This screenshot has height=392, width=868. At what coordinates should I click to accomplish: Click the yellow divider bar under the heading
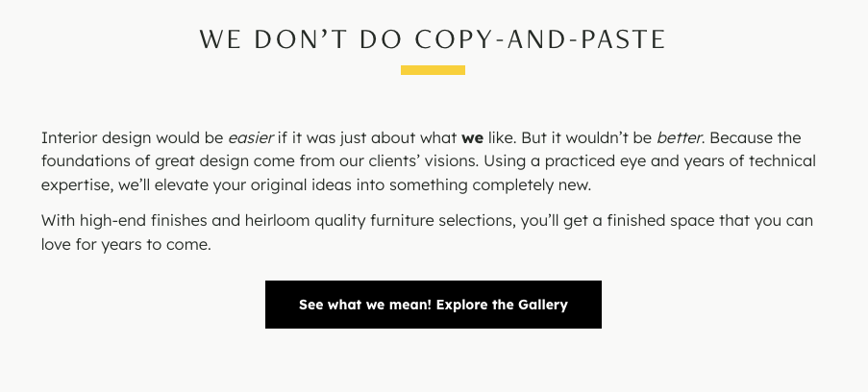pos(433,70)
